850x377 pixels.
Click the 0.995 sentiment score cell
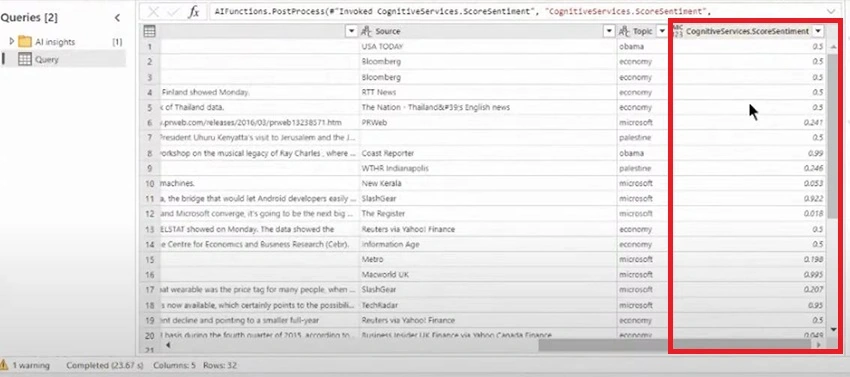pyautogui.click(x=749, y=274)
